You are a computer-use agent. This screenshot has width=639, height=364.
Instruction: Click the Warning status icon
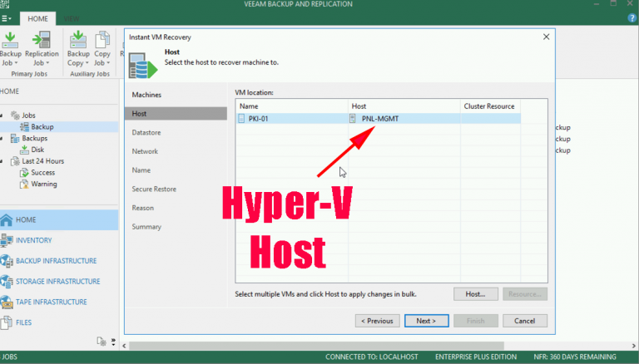point(24,184)
